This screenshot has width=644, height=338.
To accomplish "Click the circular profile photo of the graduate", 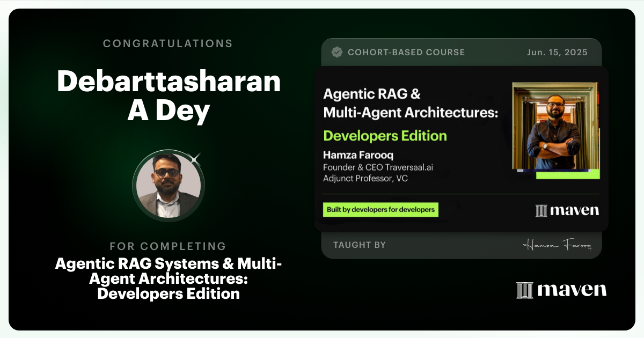I will point(168,185).
